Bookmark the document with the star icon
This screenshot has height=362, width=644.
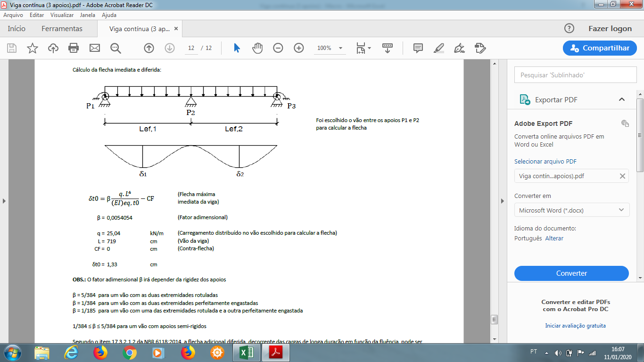pyautogui.click(x=33, y=48)
